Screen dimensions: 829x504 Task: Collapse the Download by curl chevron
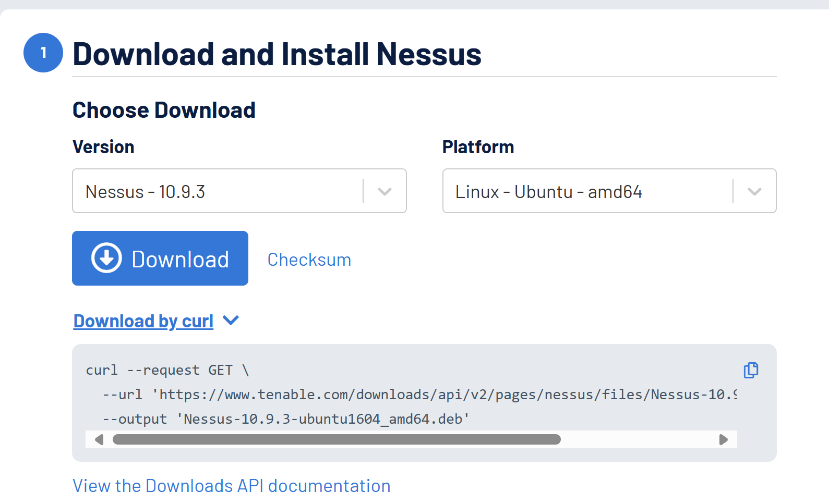pyautogui.click(x=231, y=321)
